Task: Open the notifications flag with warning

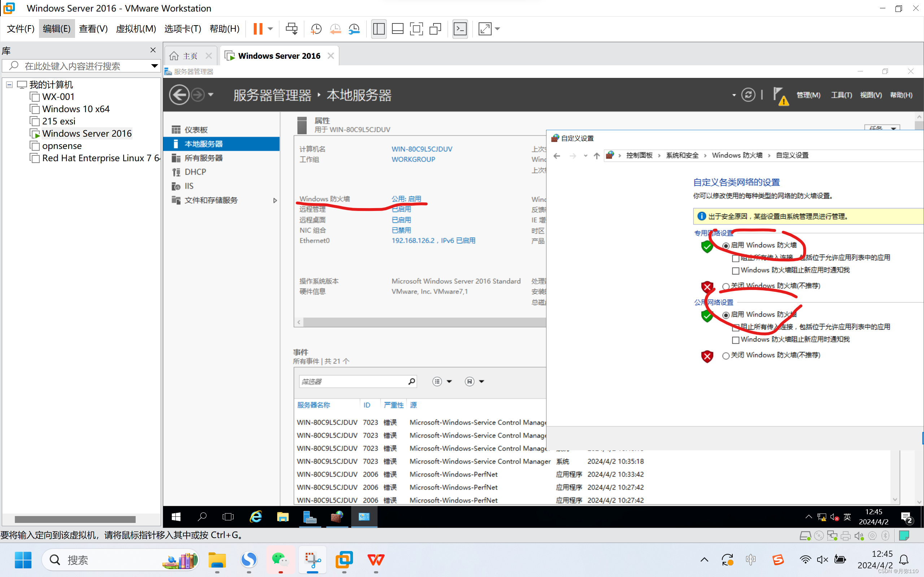Action: click(x=780, y=96)
